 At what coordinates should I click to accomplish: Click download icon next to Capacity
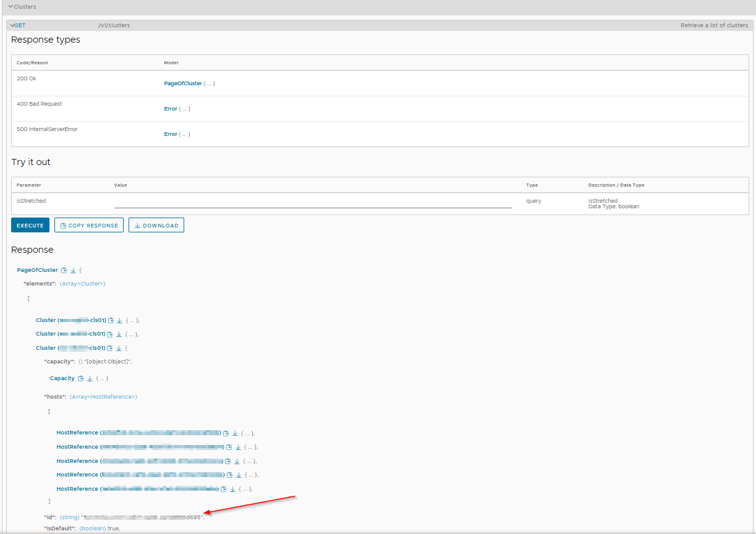[89, 378]
